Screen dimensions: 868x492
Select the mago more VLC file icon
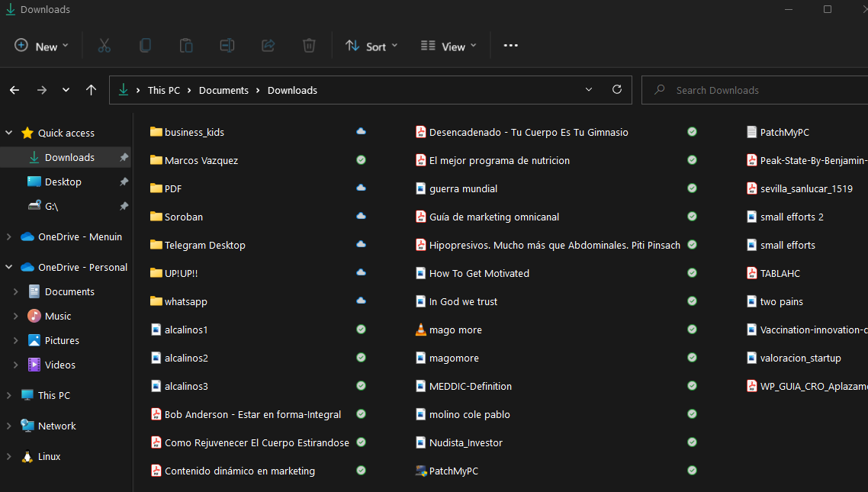[x=421, y=330]
